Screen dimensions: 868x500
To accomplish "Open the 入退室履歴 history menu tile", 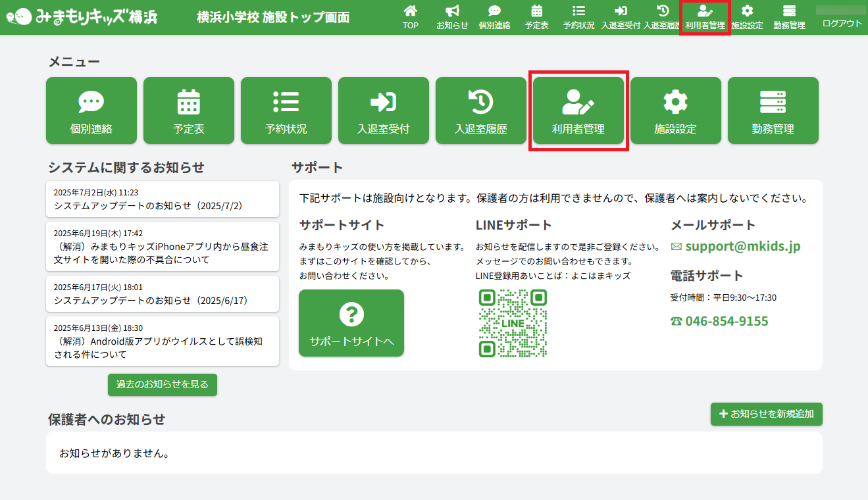I will (481, 111).
